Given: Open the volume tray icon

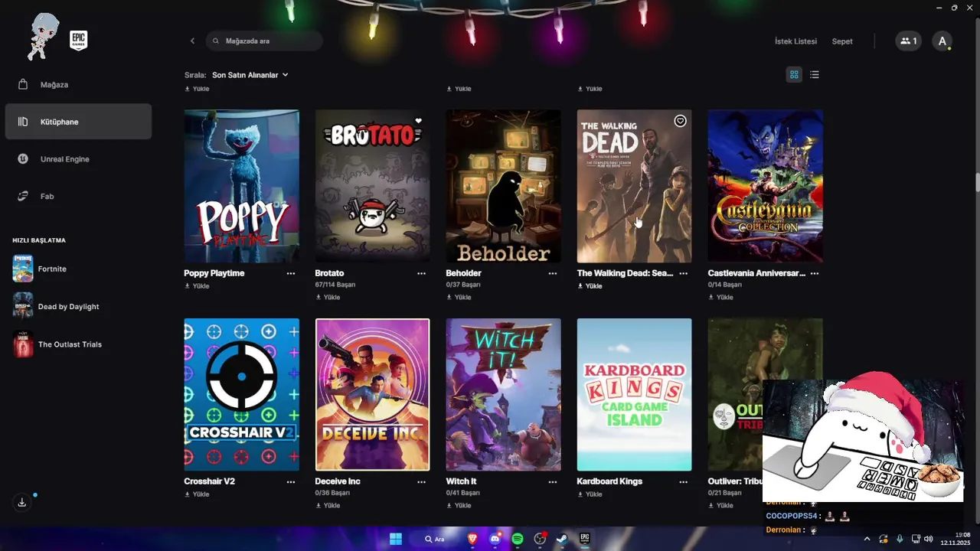Looking at the screenshot, I should [x=928, y=539].
